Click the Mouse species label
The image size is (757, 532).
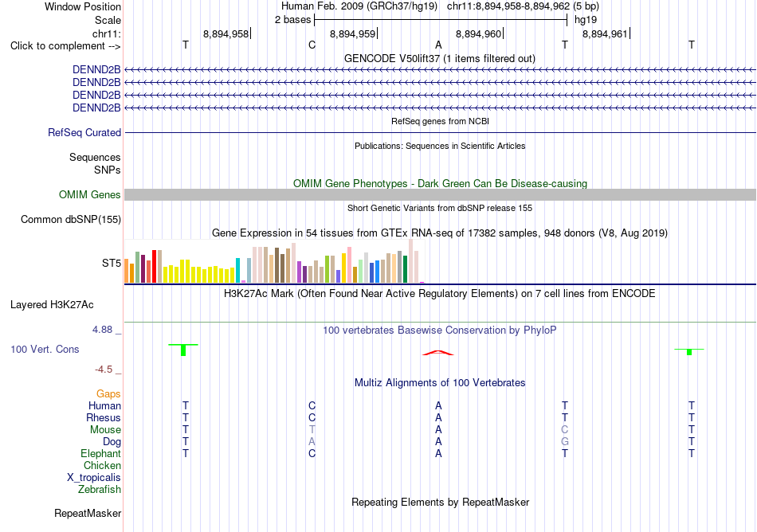point(105,429)
